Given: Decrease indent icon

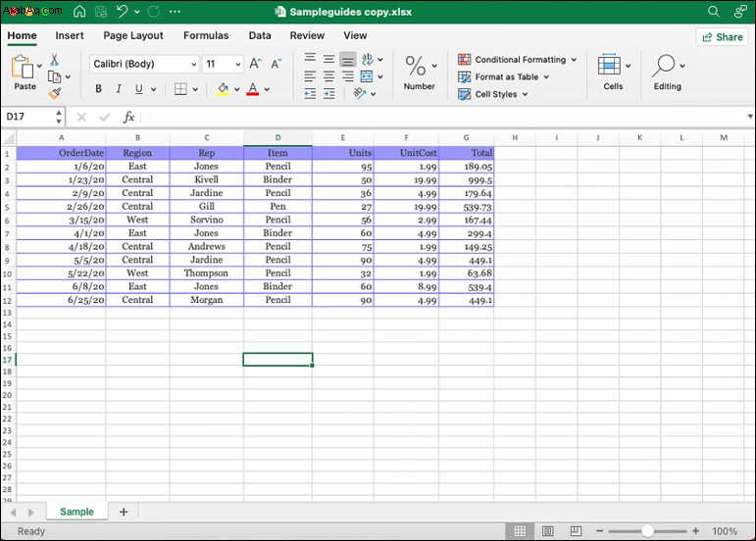Looking at the screenshot, I should tap(310, 93).
